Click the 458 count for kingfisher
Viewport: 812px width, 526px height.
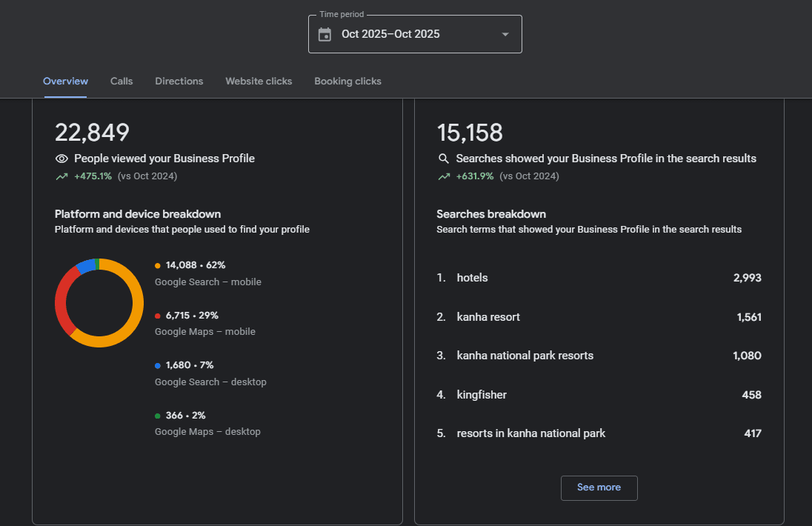(751, 395)
